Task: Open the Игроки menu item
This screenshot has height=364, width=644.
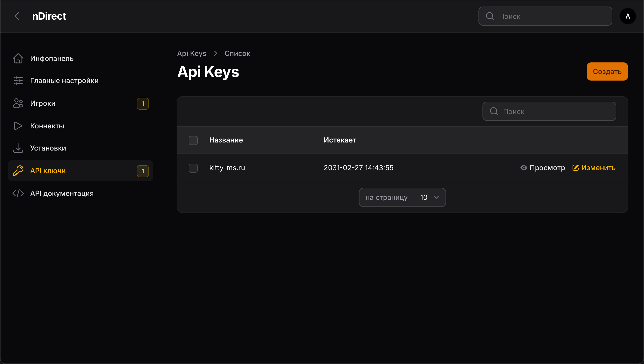Action: click(43, 103)
